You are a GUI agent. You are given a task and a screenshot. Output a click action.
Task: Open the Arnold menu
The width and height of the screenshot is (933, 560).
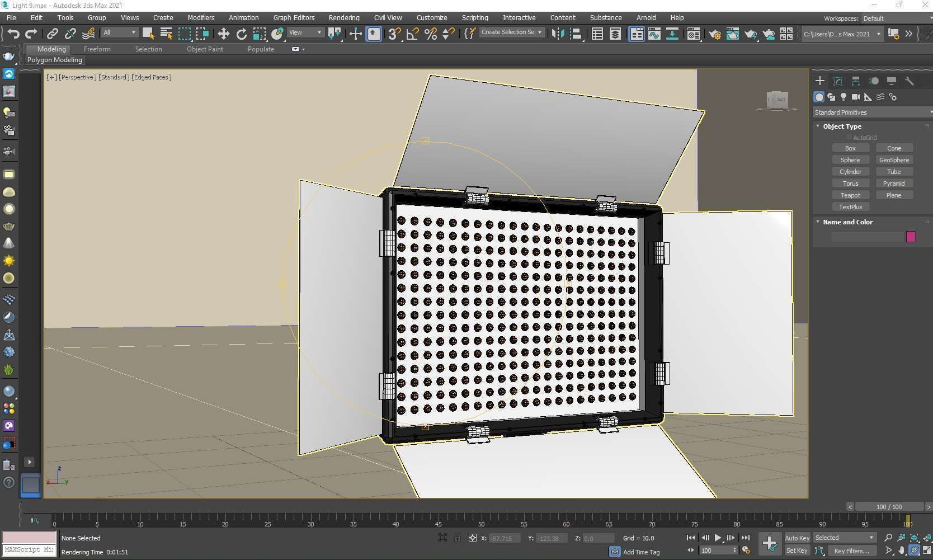point(646,18)
